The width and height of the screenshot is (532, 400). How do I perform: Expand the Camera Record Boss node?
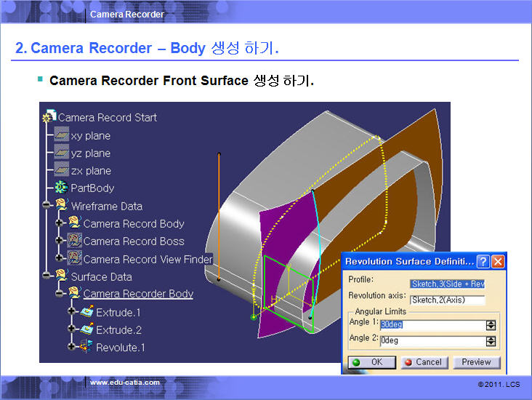[x=60, y=241]
